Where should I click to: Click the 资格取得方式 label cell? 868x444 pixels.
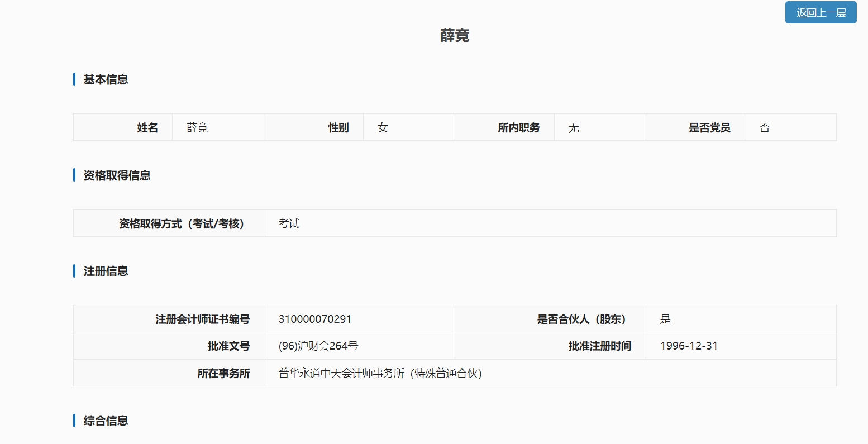pyautogui.click(x=181, y=223)
